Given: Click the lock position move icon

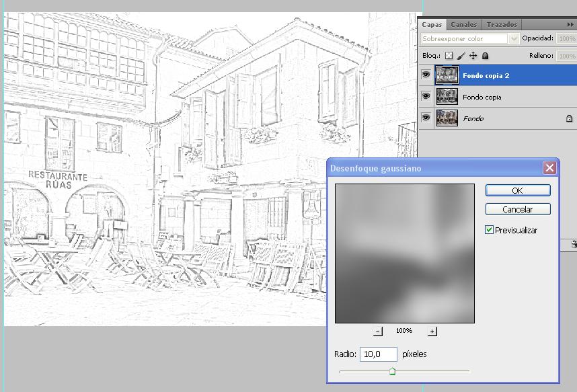Looking at the screenshot, I should coord(473,56).
